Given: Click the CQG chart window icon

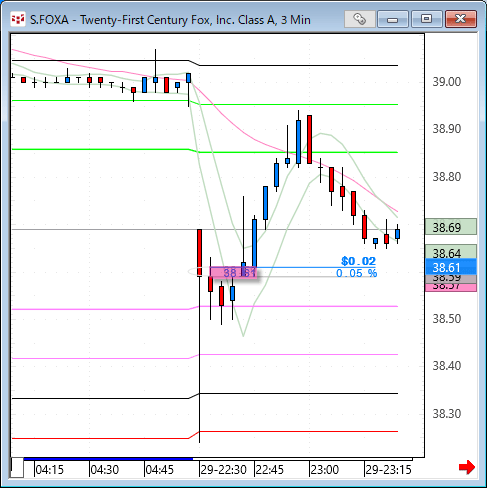Looking at the screenshot, I should (18, 20).
